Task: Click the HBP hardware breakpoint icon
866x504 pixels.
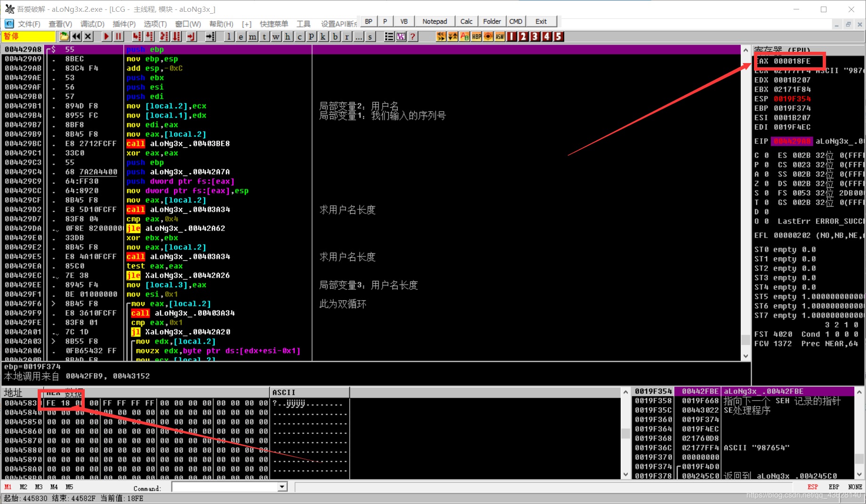Action: pos(476,37)
